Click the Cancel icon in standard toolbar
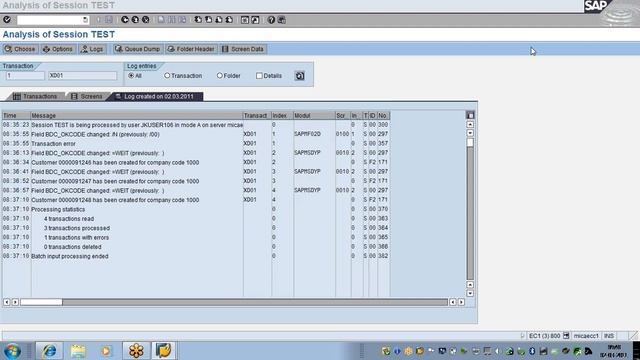This screenshot has height=360, width=640. (x=146, y=20)
